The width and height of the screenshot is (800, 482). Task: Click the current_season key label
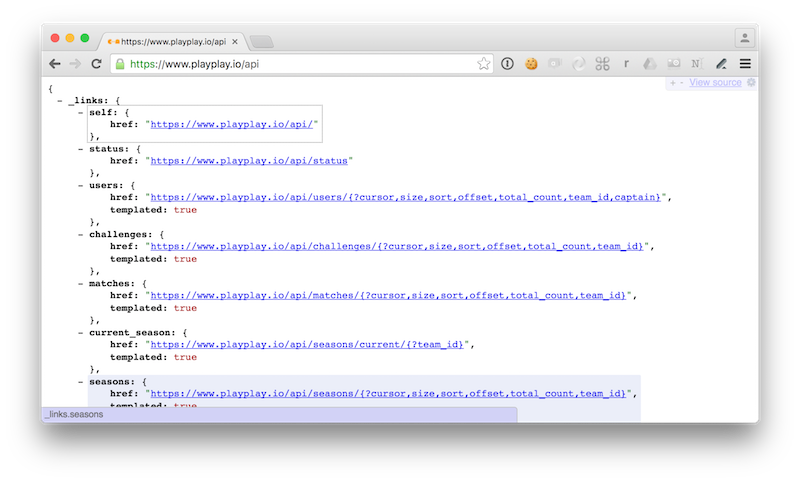tap(132, 333)
